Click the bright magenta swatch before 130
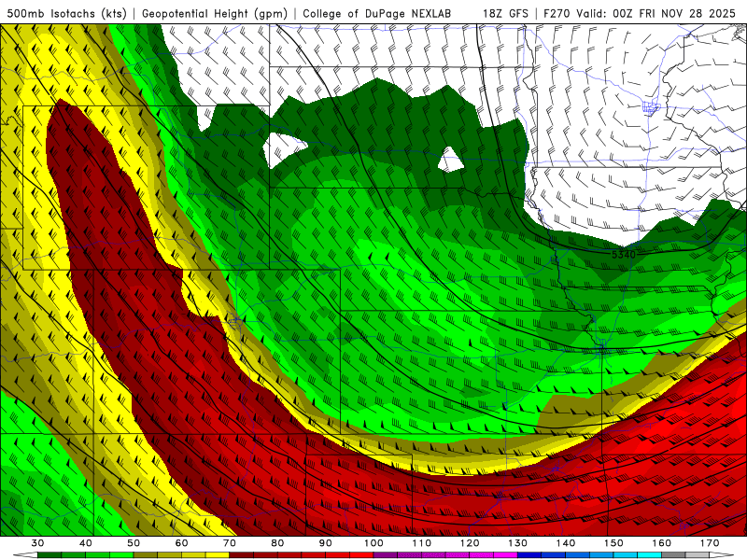The height and width of the screenshot is (560, 747). (505, 555)
